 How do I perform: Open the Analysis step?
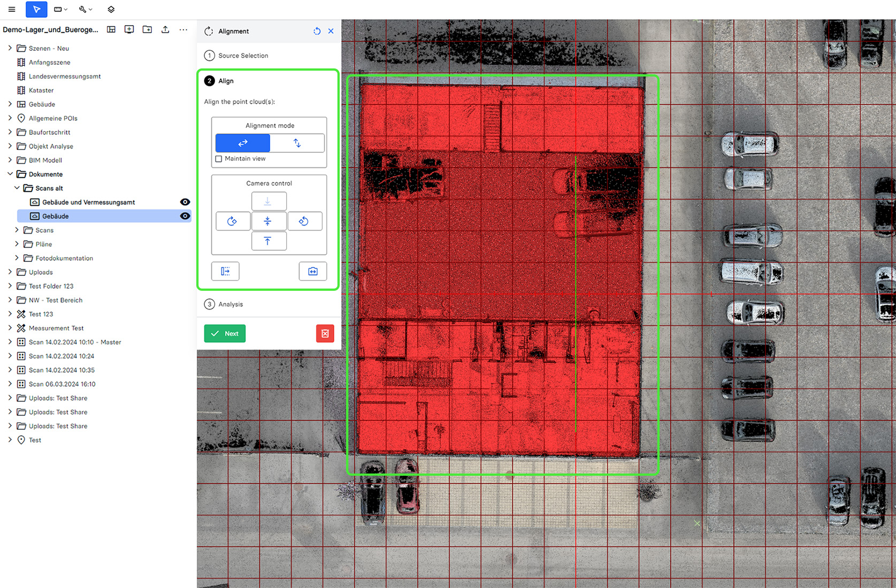[x=230, y=304]
